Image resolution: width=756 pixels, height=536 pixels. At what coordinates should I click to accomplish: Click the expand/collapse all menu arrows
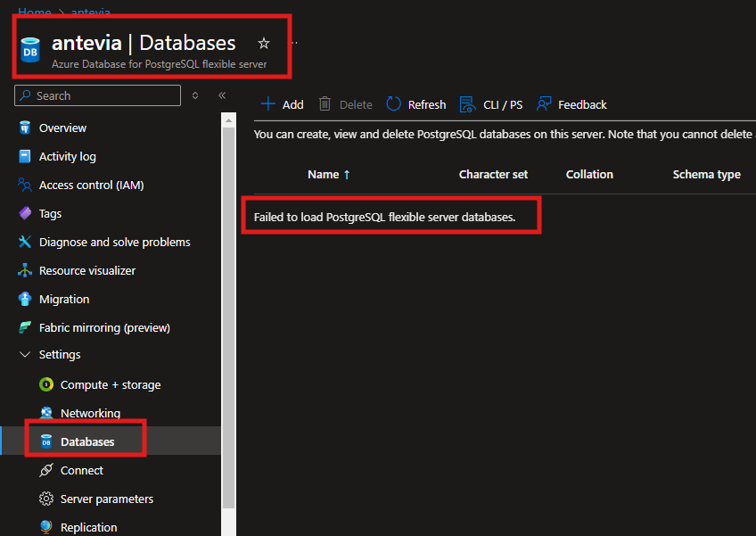pos(195,95)
